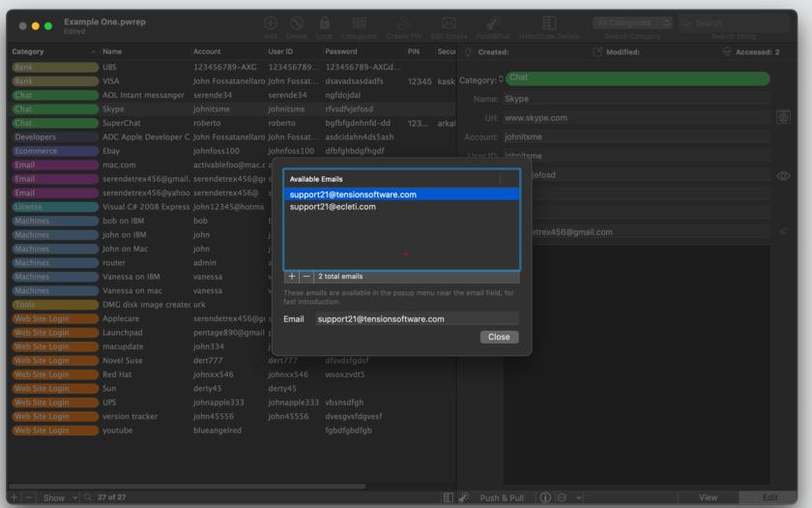This screenshot has width=812, height=508.
Task: Click the magnifier icon in bottom status bar
Action: pos(88,497)
